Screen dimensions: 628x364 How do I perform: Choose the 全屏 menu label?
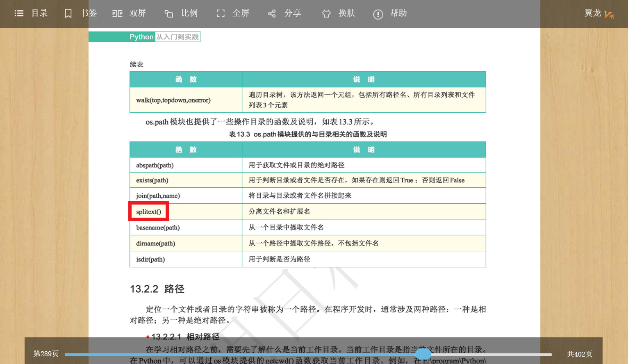tap(241, 13)
